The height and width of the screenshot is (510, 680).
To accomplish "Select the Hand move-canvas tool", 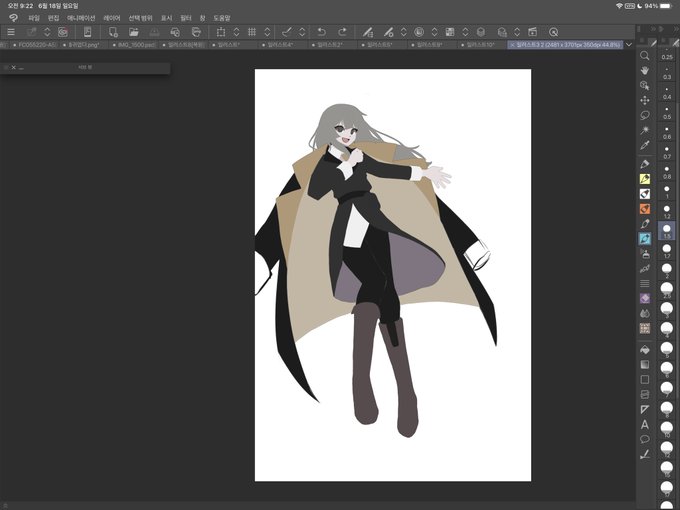I will pos(645,71).
